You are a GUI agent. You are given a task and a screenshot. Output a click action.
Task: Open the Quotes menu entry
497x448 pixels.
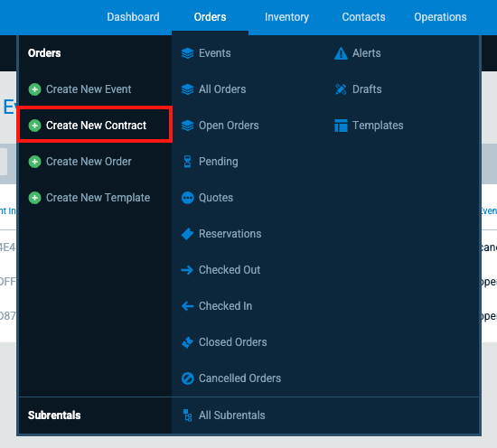pos(216,198)
